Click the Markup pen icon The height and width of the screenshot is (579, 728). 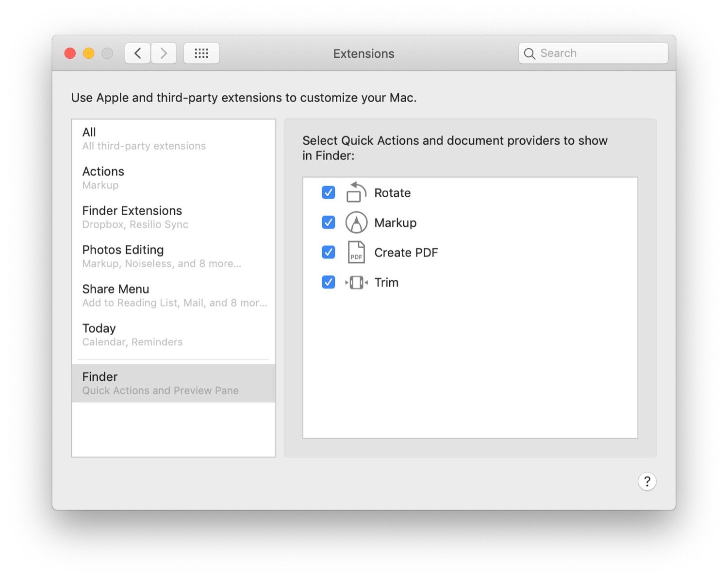[356, 222]
